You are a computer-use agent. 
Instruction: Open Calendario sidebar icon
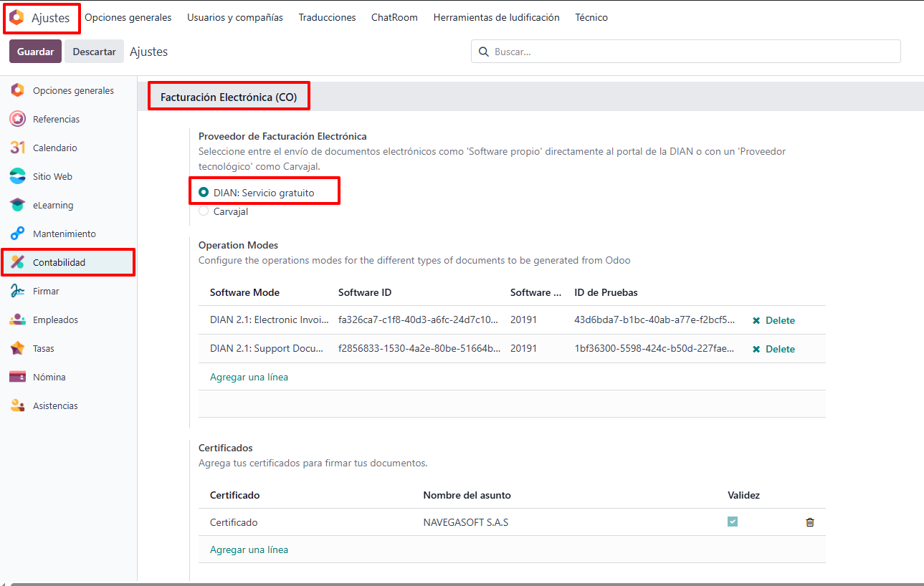pos(17,148)
